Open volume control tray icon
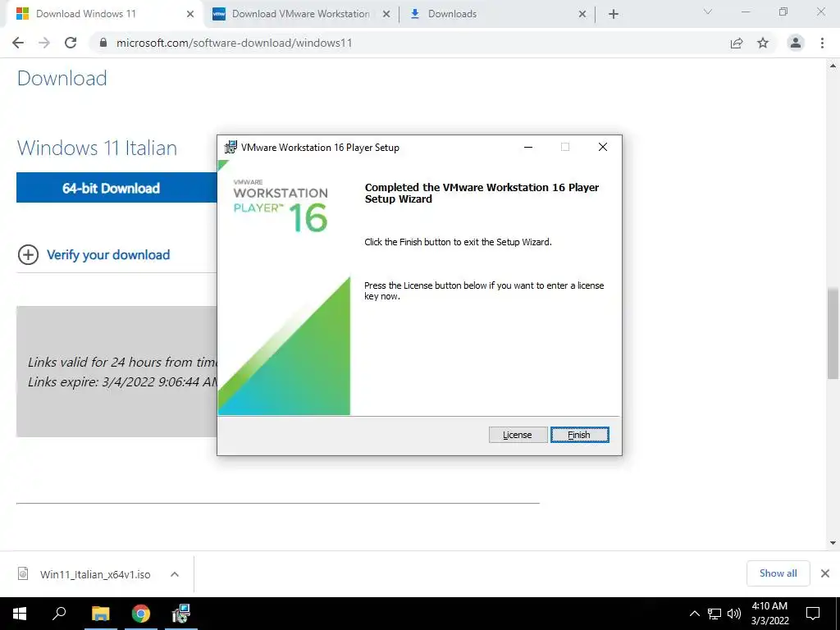The width and height of the screenshot is (840, 630). [x=734, y=614]
